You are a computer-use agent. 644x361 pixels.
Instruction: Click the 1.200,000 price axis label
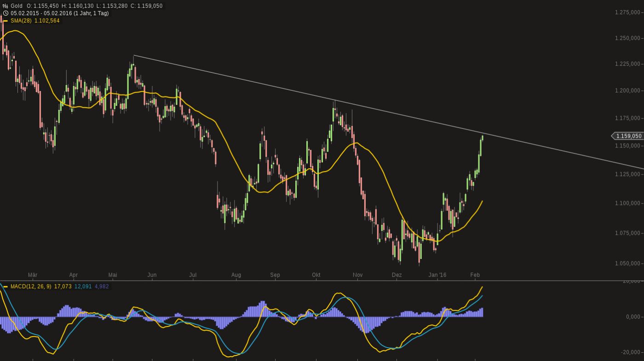(628, 91)
